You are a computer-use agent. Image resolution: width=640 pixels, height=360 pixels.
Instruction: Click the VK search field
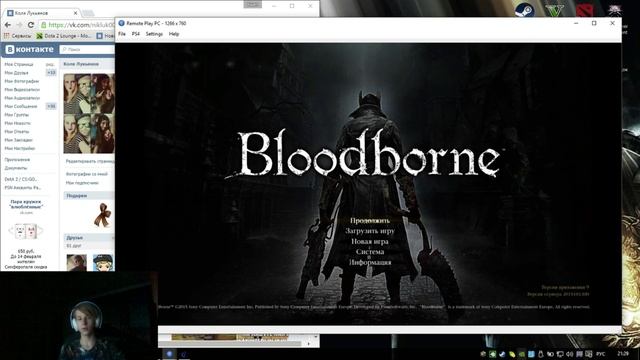click(87, 49)
